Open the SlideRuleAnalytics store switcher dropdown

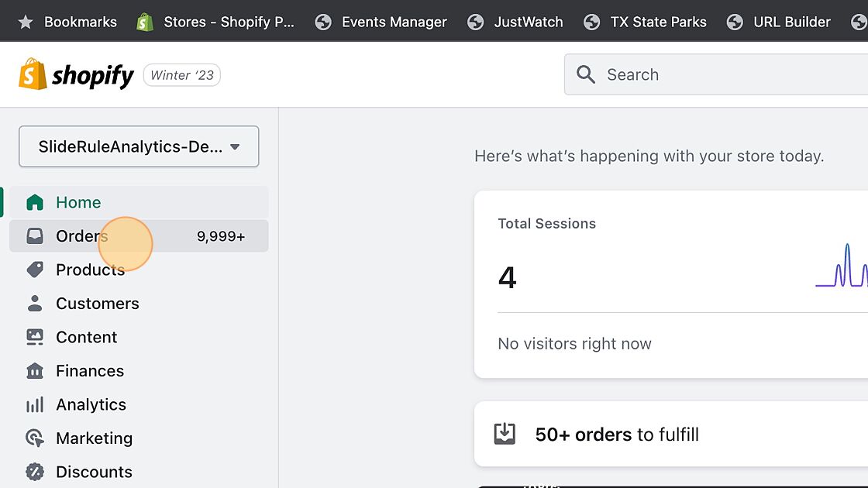[x=139, y=146]
